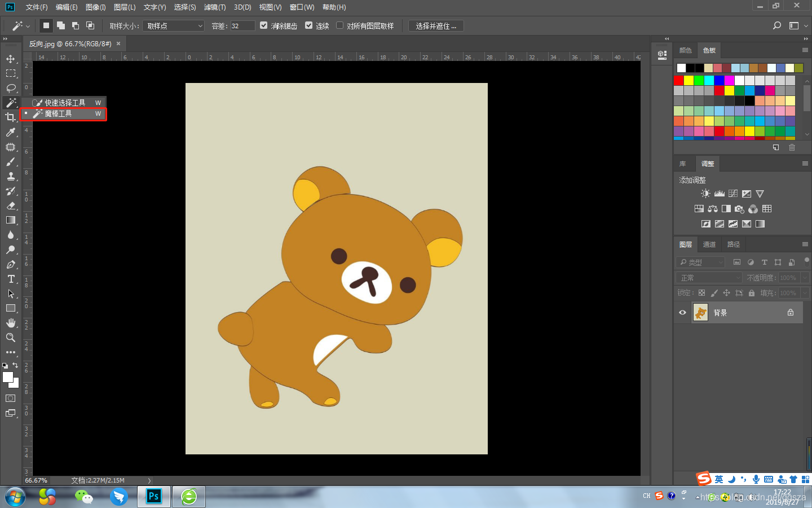The image size is (812, 508).
Task: Select the Blur tool
Action: pos(11,235)
